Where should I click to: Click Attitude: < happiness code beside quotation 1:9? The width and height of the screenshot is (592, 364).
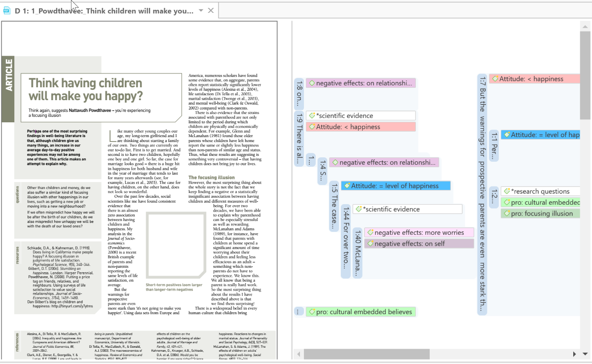[361, 127]
